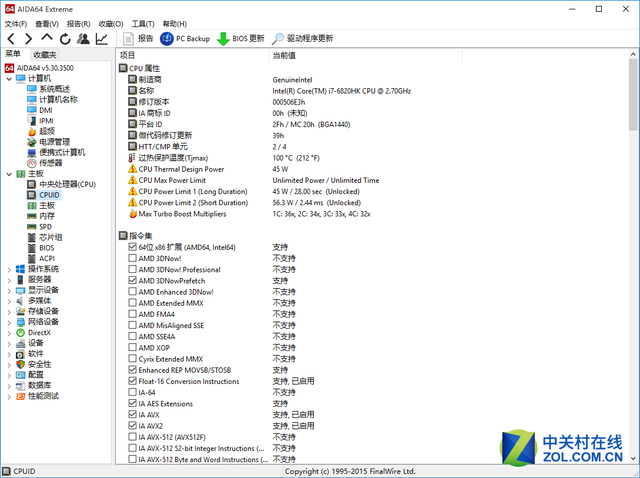The image size is (640, 478).
Task: Toggle the IA AES Extensions checkbox
Action: pos(132,403)
